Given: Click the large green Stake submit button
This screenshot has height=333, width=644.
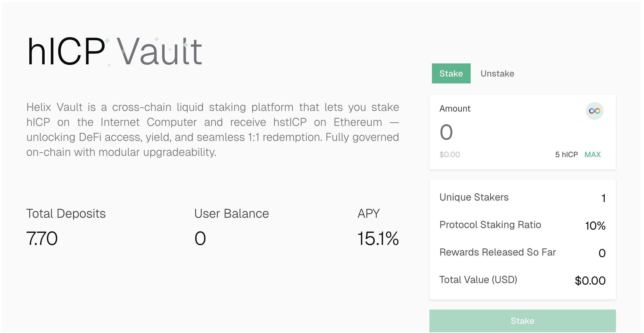Looking at the screenshot, I should click(x=522, y=321).
